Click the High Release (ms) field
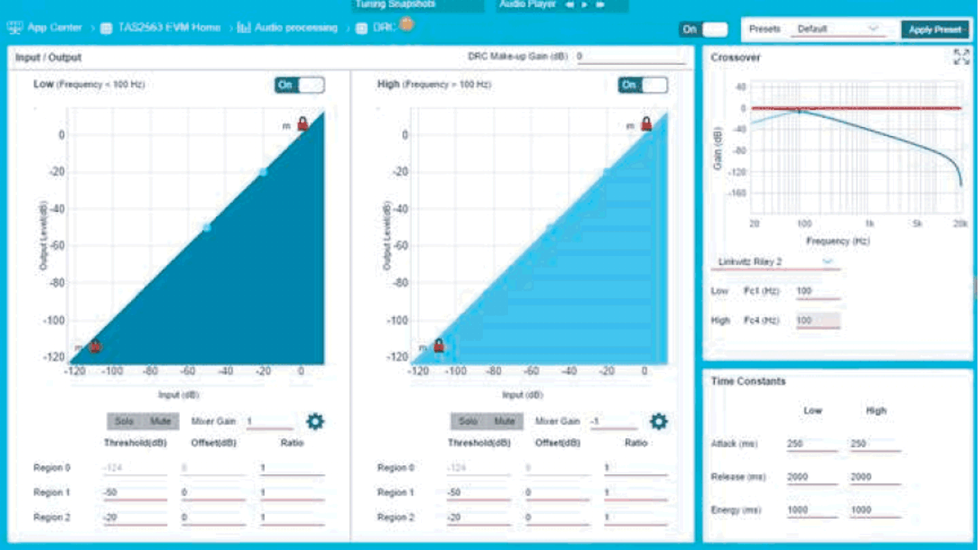The height and width of the screenshot is (550, 980). pos(875,477)
